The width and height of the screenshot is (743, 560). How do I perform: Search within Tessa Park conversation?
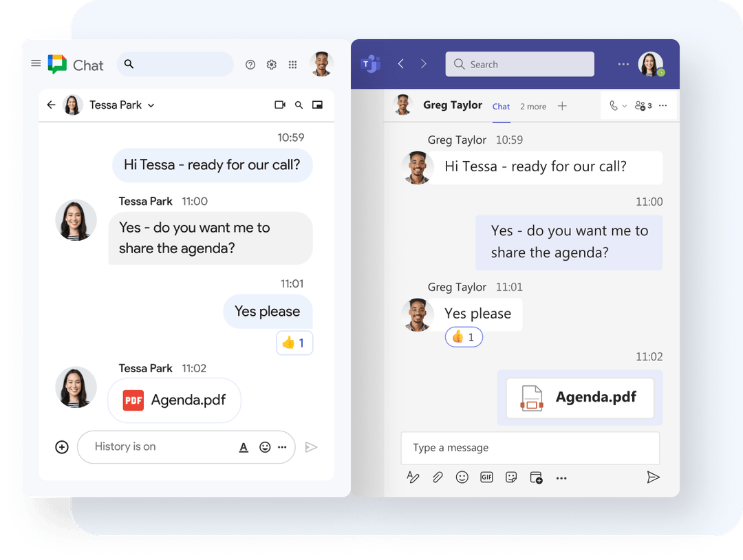tap(299, 105)
